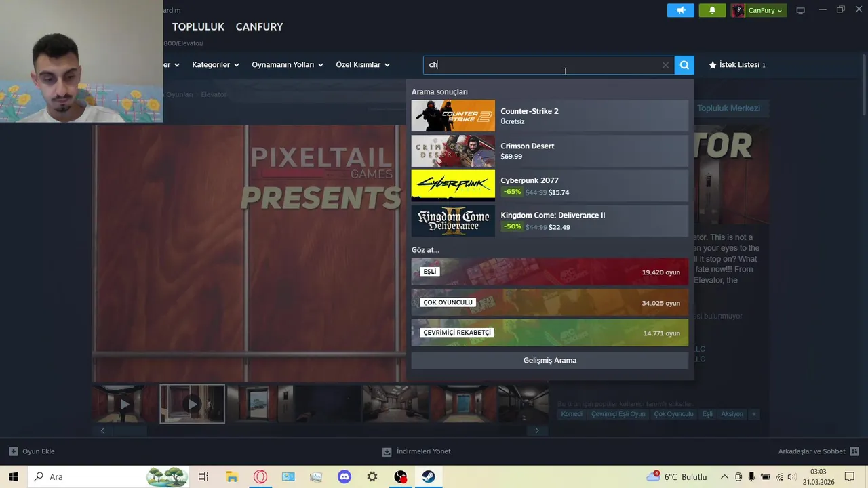The height and width of the screenshot is (488, 868).
Task: Browse the EŞLİ category banner
Action: 550,272
